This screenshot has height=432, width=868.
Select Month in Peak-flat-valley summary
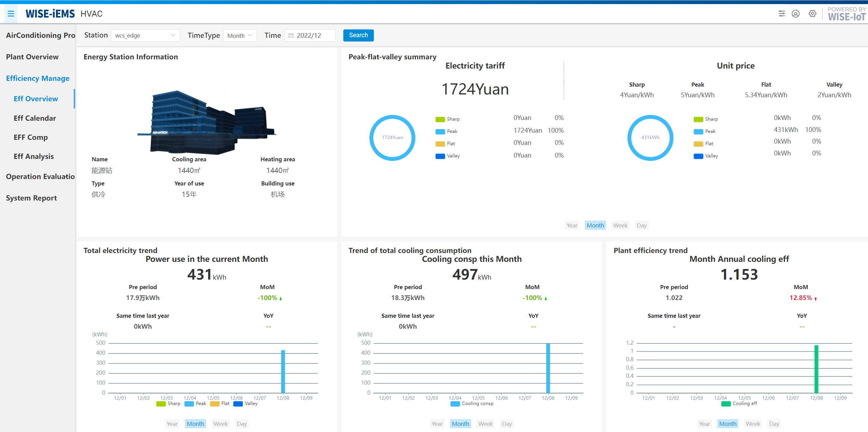(x=595, y=225)
